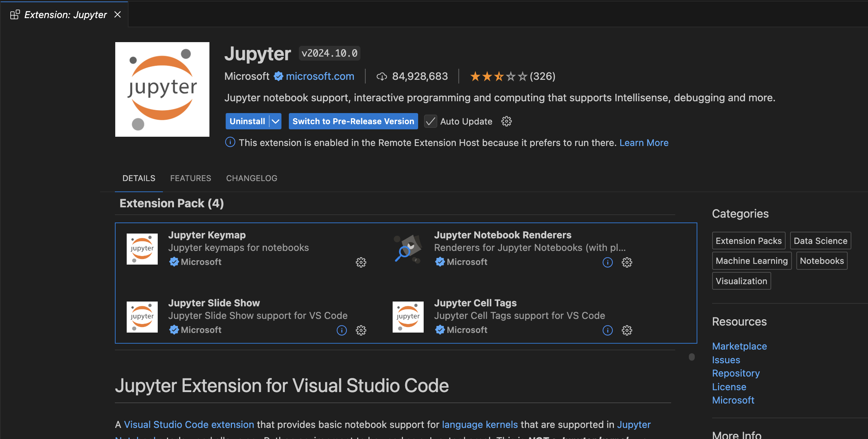868x439 pixels.
Task: Click the Jupyter Notebook Renderers logo icon
Action: click(408, 249)
